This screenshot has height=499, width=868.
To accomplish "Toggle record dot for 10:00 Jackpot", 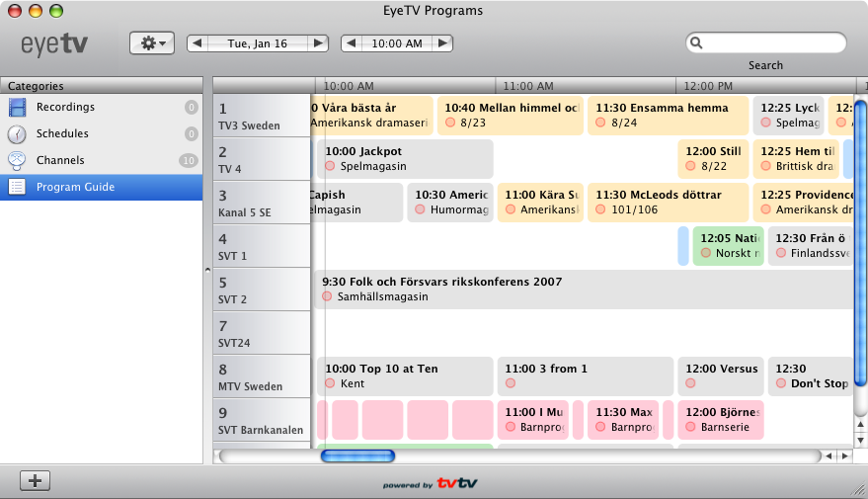I will 331,166.
